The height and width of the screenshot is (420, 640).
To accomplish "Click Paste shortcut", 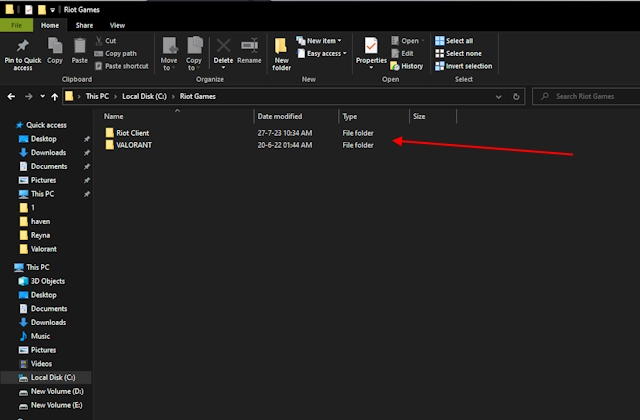I will [x=122, y=66].
